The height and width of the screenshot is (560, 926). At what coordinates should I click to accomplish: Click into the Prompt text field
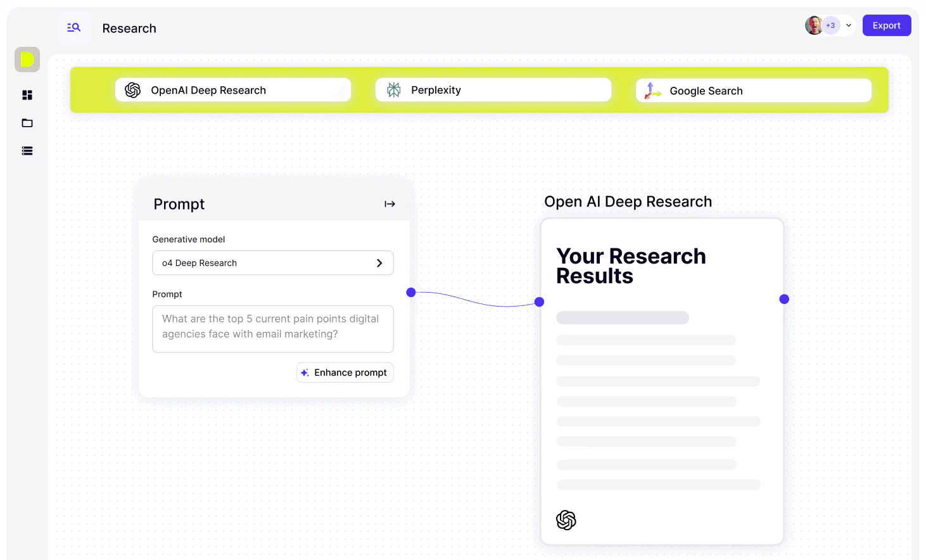272,329
